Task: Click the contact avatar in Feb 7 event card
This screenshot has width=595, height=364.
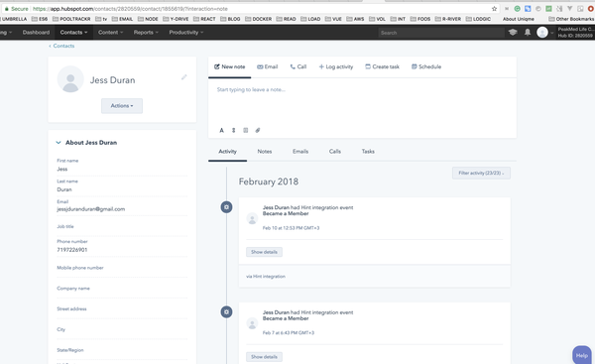Action: (252, 323)
